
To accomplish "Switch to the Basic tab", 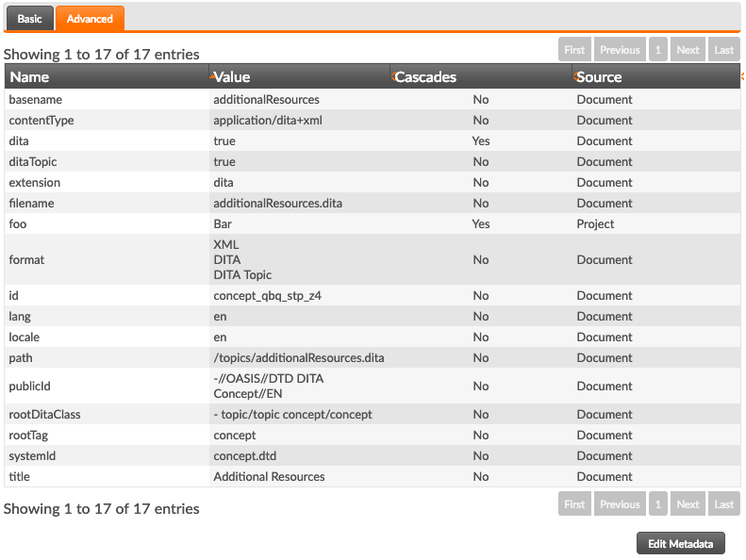I will click(29, 19).
